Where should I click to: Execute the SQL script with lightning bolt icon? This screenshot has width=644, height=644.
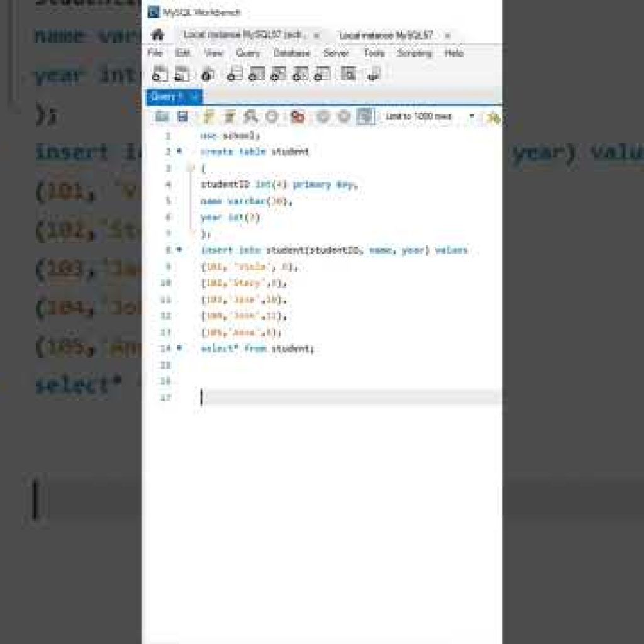pyautogui.click(x=206, y=116)
